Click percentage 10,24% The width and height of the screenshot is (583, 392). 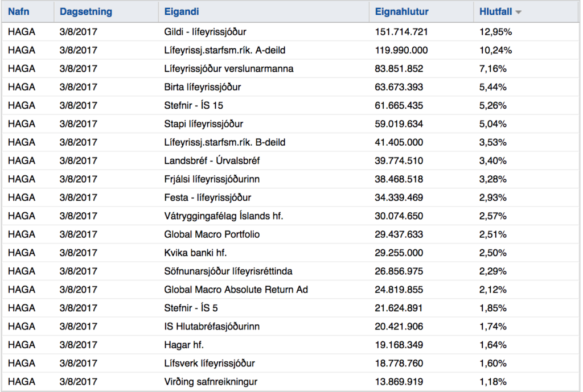point(496,50)
